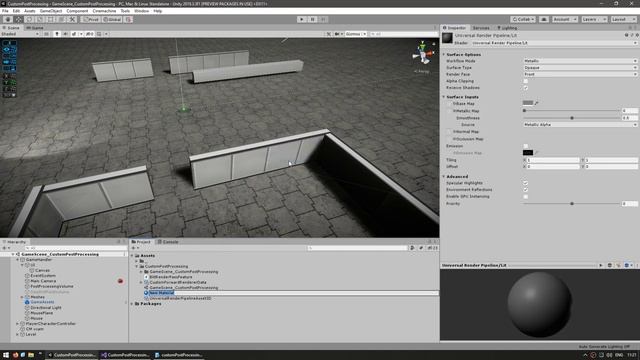
Task: Select the Scale tool in toolbar
Action: click(40, 19)
